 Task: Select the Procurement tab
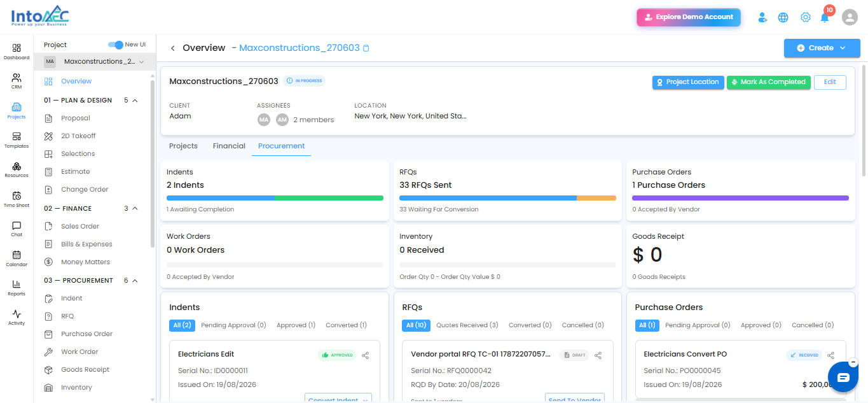coord(282,146)
